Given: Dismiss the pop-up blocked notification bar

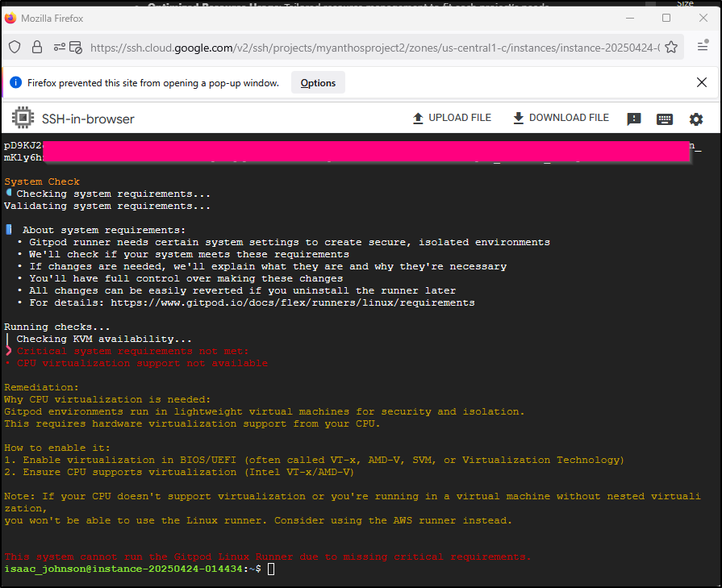Looking at the screenshot, I should (702, 82).
